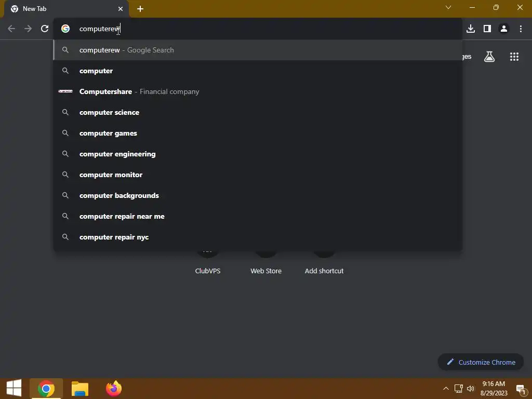The height and width of the screenshot is (399, 532).
Task: Show hidden system tray icons
Action: pos(446,389)
